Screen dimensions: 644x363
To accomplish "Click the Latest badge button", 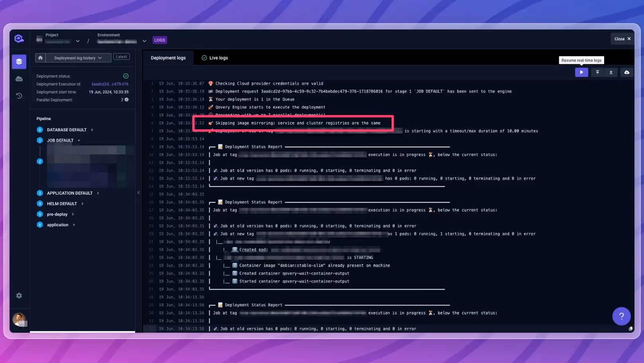I will pyautogui.click(x=122, y=57).
